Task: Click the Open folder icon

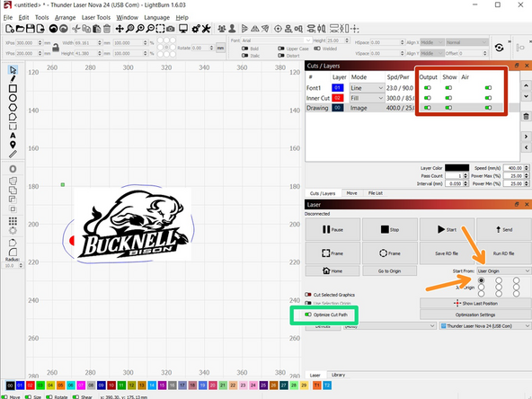Action: [x=20, y=29]
